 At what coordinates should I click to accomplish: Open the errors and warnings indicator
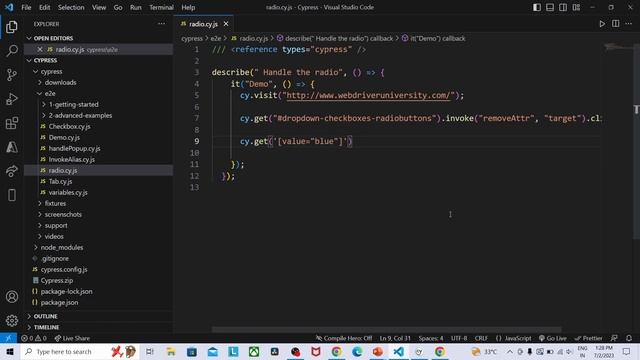coord(33,338)
